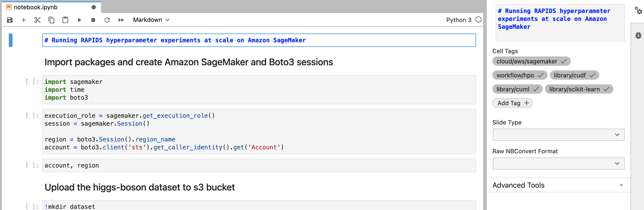Select the notebook.ipynb tab
The image size is (644, 210).
coord(36,7)
